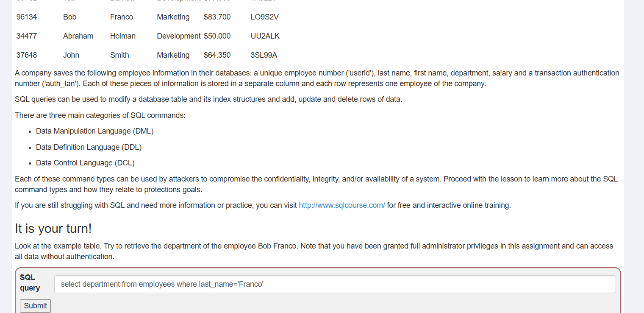Select the last name Holman
644x313 pixels.
tap(123, 36)
